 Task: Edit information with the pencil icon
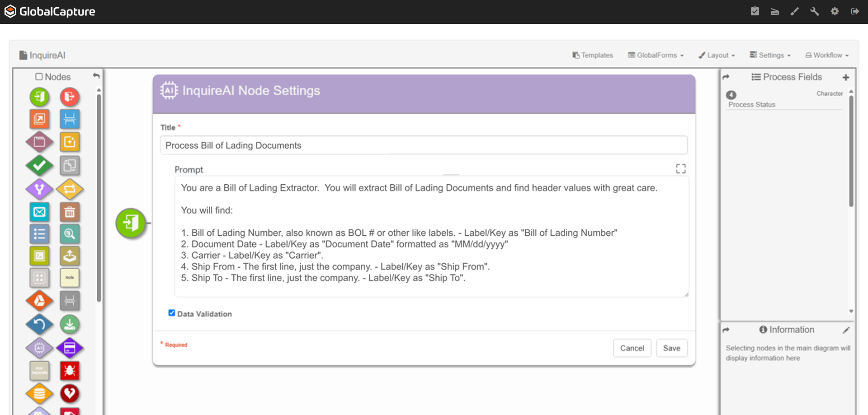tap(846, 330)
